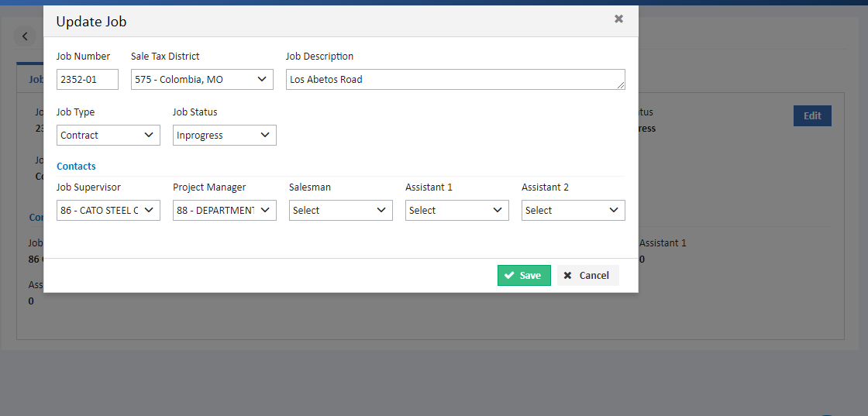The width and height of the screenshot is (868, 416).
Task: Open the Job Supervisor dropdown
Action: pos(108,211)
